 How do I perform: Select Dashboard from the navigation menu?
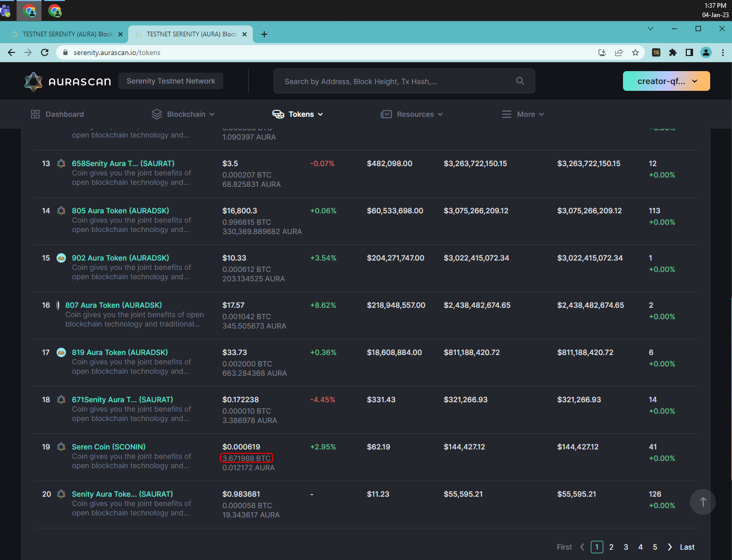(64, 114)
